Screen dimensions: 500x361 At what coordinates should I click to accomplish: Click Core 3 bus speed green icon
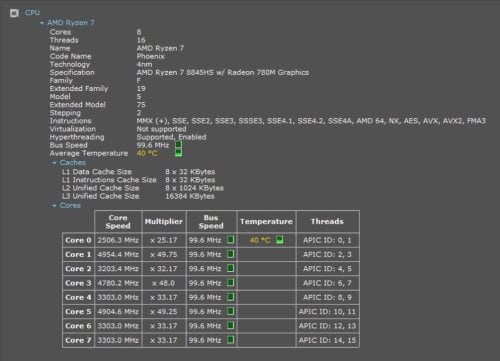pyautogui.click(x=231, y=283)
